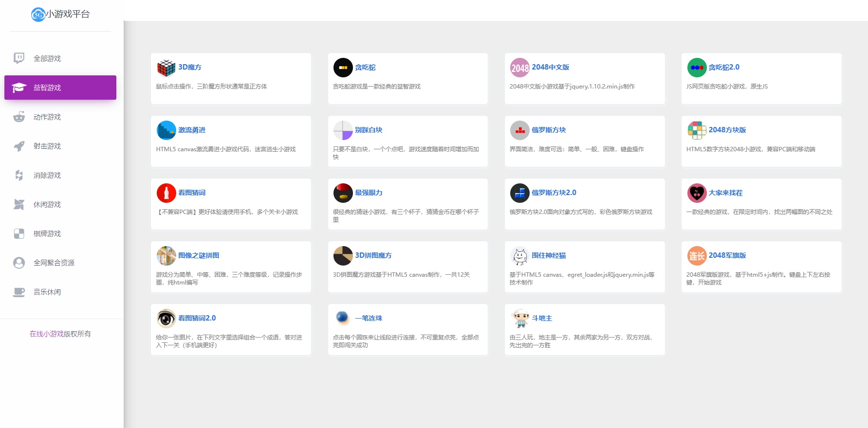
Task: Open the 看图猜词 title link
Action: pyautogui.click(x=192, y=193)
